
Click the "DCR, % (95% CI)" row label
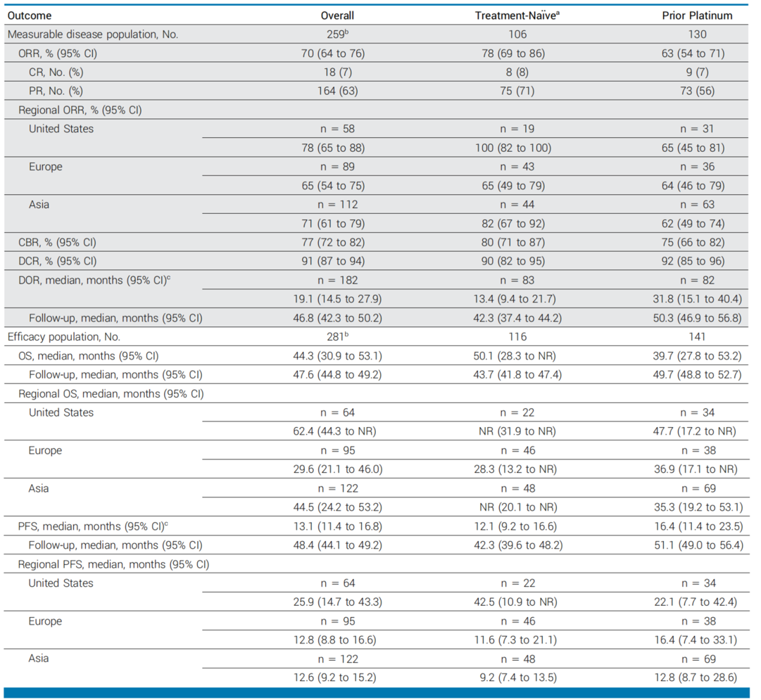(x=58, y=261)
